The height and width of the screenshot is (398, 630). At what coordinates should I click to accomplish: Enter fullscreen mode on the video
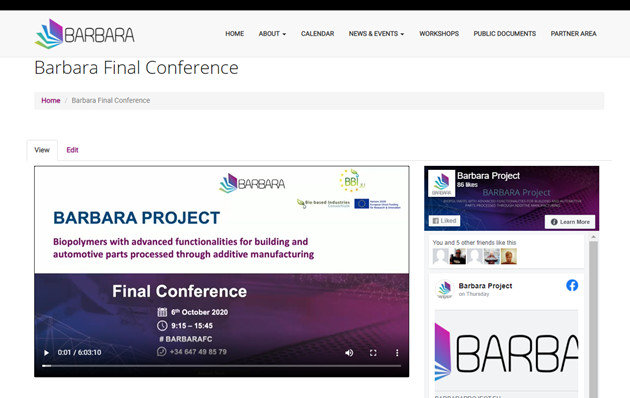coord(373,353)
